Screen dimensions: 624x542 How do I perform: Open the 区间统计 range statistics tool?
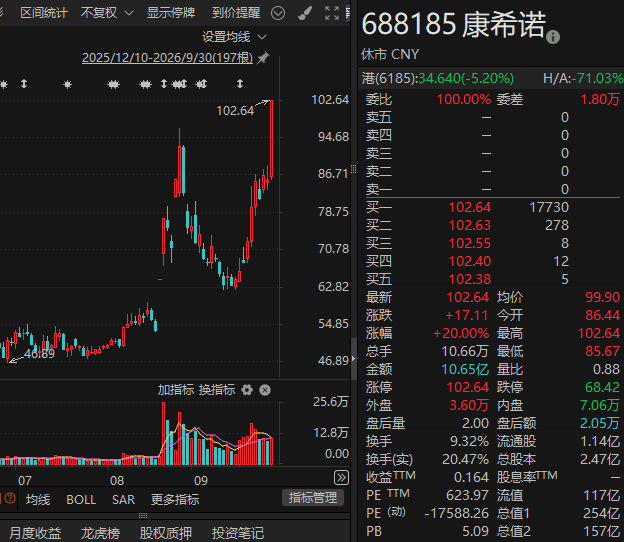click(44, 13)
